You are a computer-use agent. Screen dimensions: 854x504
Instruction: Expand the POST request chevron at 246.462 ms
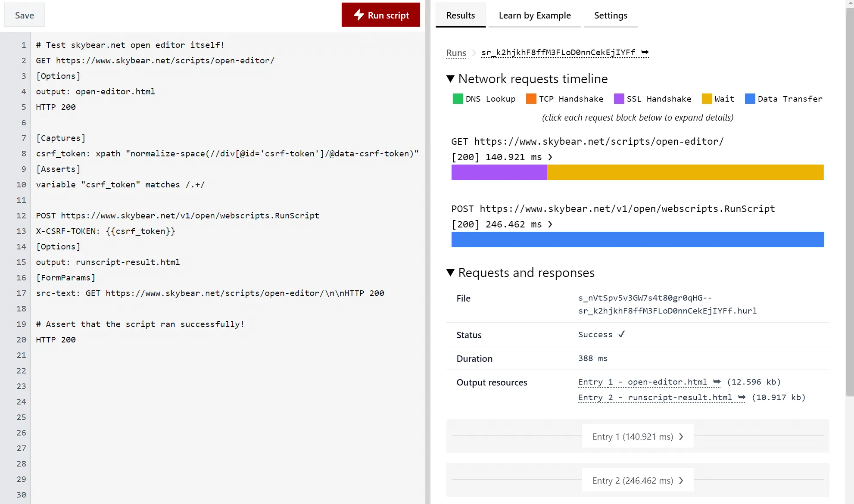[550, 224]
